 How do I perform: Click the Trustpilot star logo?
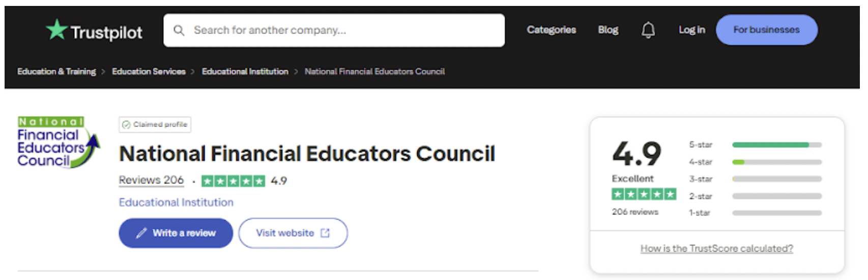click(56, 29)
